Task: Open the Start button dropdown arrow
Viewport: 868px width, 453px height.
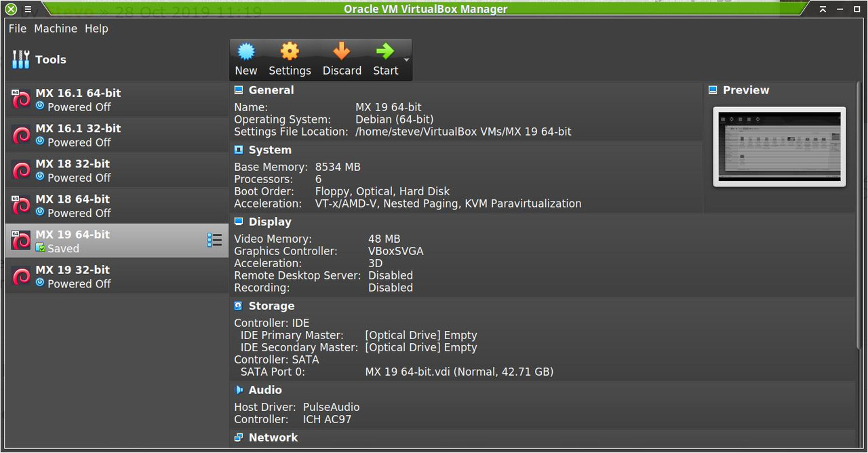Action: coord(406,60)
